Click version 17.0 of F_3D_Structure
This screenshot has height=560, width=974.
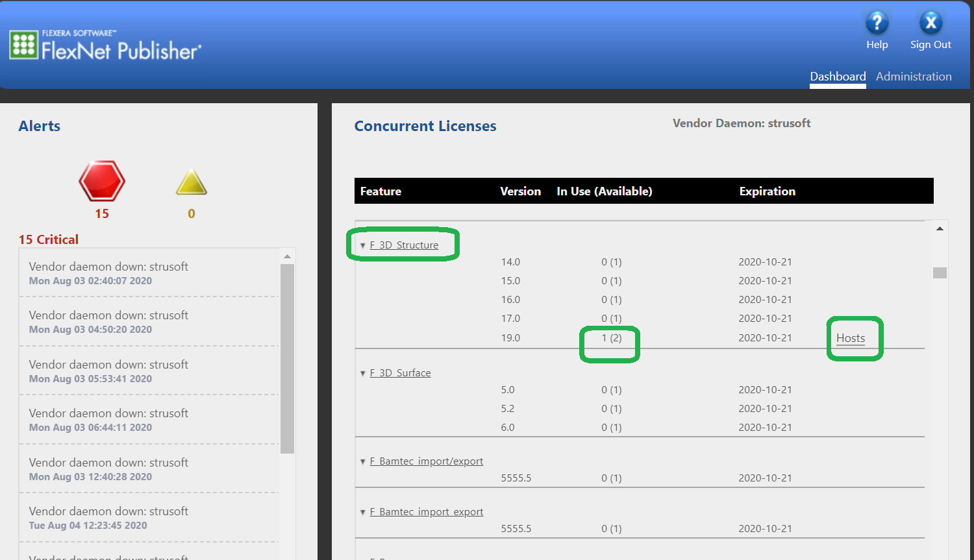(510, 319)
